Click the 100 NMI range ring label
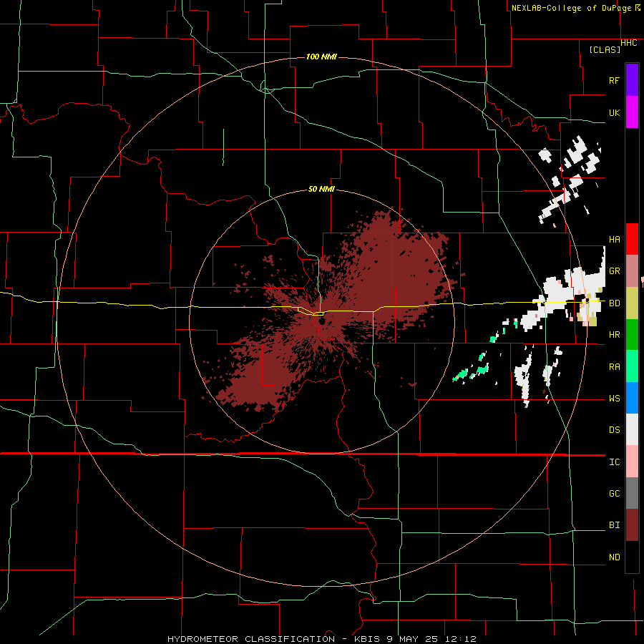The width and height of the screenshot is (644, 644). point(321,57)
